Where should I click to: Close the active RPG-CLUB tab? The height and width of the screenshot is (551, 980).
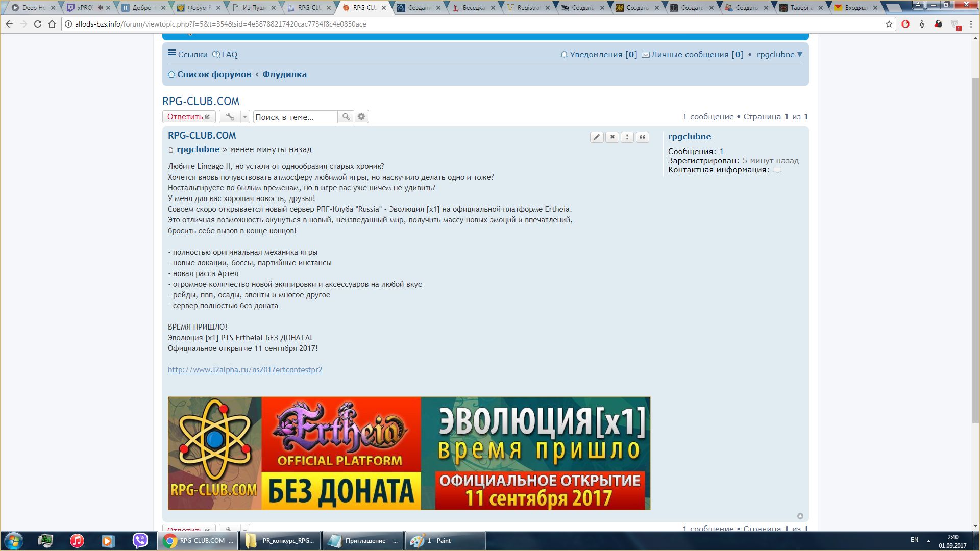click(383, 8)
